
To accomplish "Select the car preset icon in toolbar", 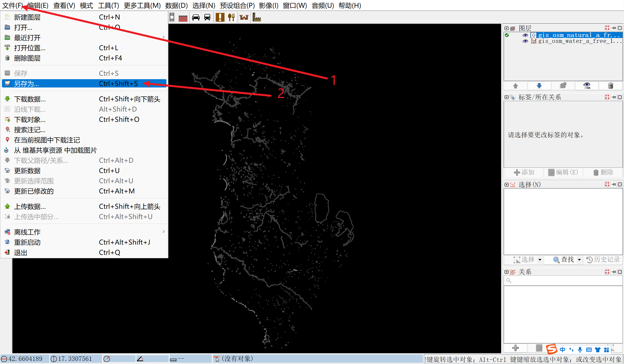I will 196,17.
